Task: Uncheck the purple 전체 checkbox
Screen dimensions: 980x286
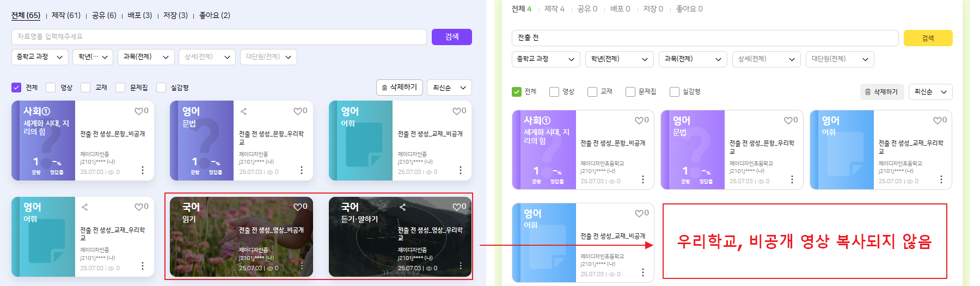Action: coord(16,88)
